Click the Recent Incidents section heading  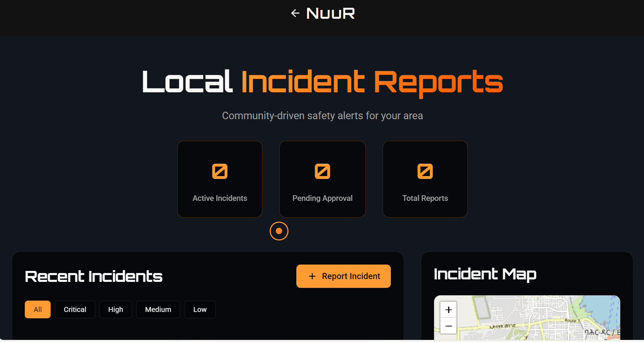(93, 276)
